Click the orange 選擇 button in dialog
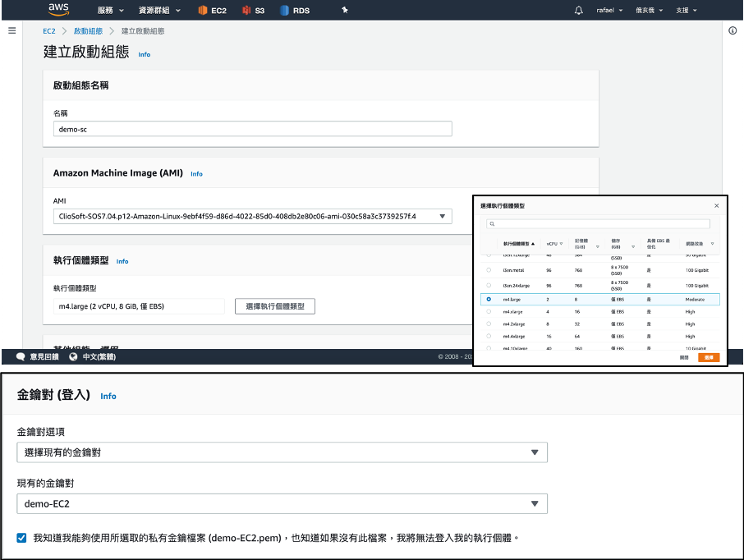Image resolution: width=744 pixels, height=560 pixels. pos(709,357)
